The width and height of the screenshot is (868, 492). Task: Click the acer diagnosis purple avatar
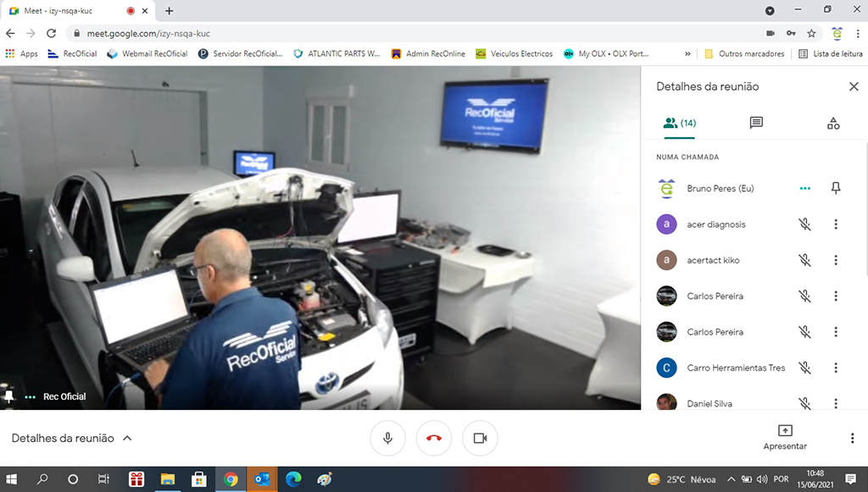tap(666, 224)
